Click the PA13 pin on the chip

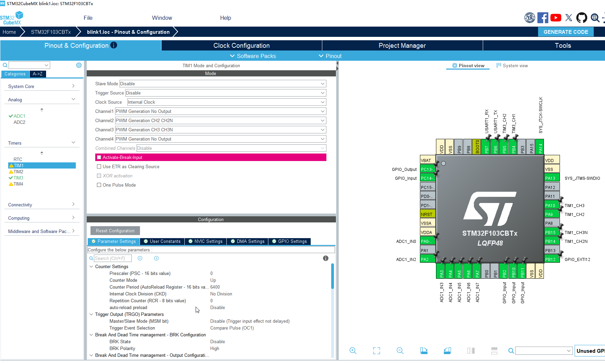552,178
